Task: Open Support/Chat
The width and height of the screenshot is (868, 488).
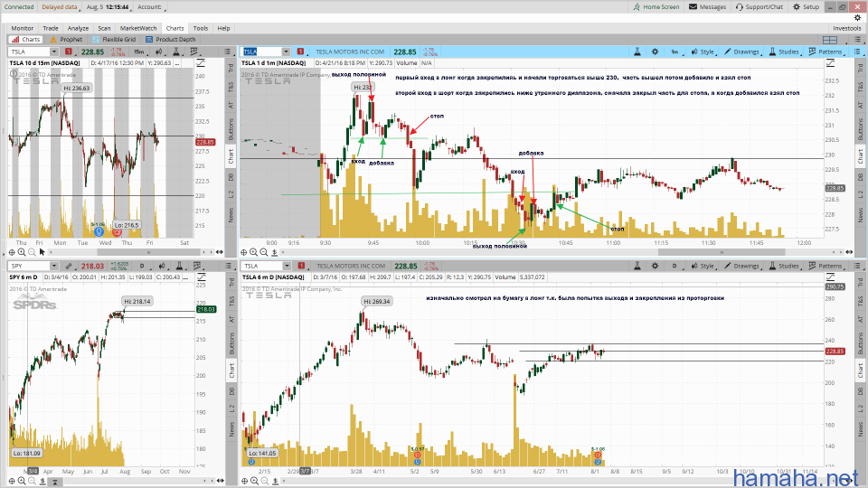Action: (x=759, y=6)
